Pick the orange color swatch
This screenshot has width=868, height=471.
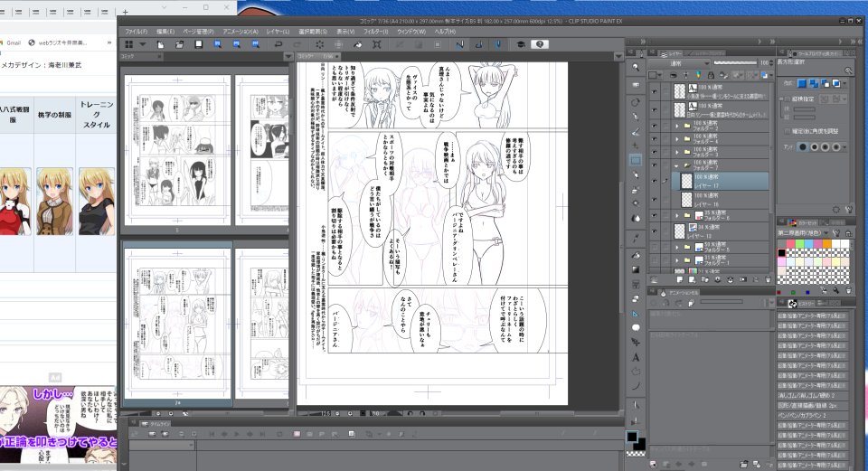tap(826, 243)
